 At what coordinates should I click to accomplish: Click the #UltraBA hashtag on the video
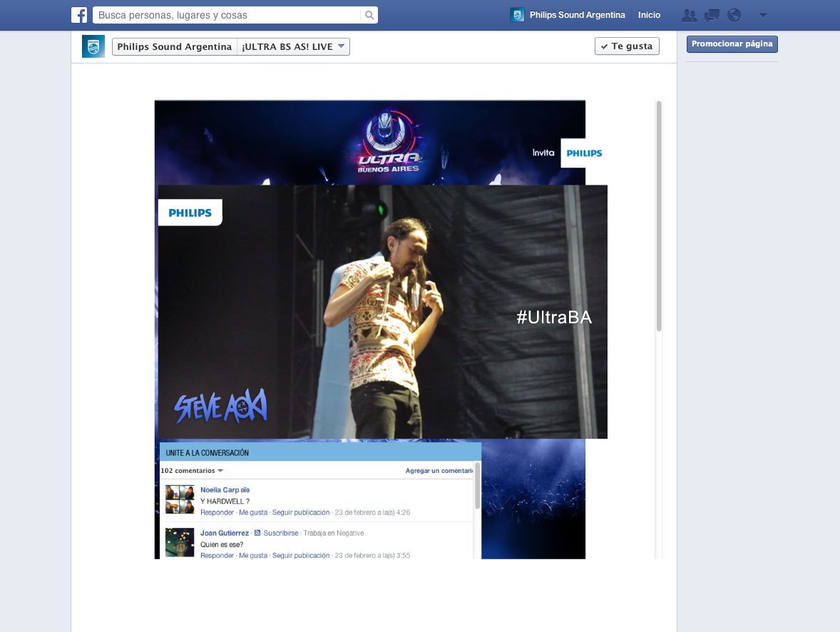pos(554,317)
